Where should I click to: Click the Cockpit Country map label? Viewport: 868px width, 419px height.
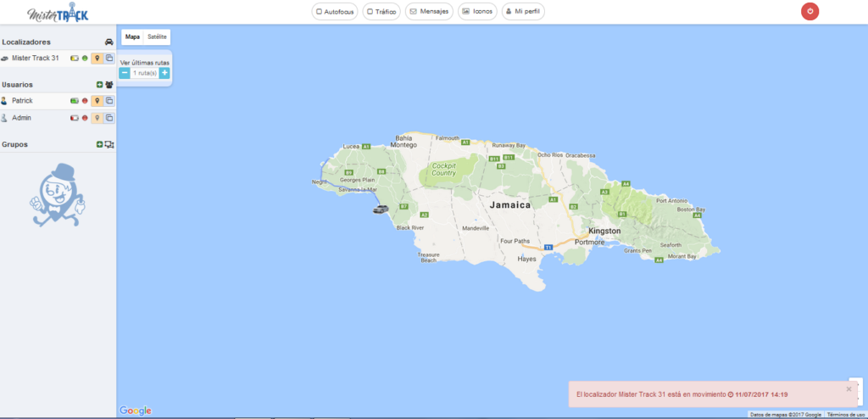coord(444,170)
